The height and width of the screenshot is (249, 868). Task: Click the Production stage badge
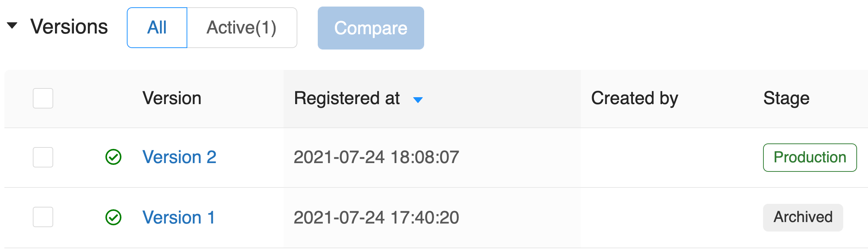(810, 158)
